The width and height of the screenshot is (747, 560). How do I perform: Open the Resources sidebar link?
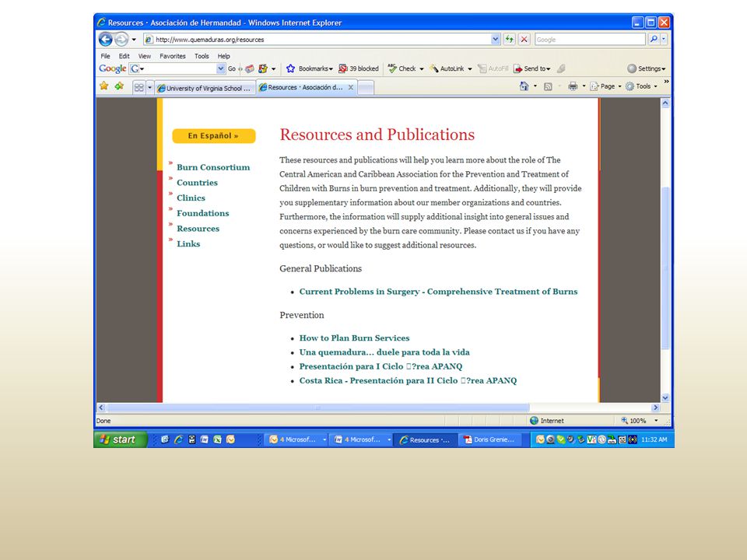pos(198,228)
